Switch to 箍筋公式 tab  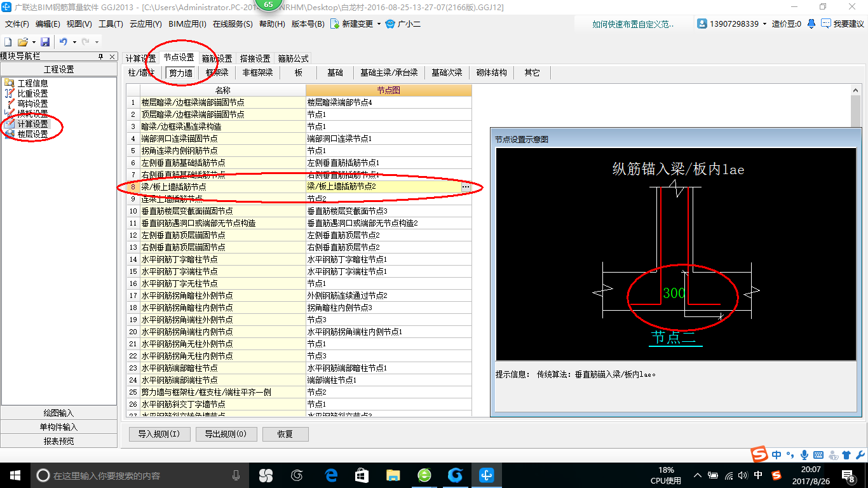coord(293,58)
